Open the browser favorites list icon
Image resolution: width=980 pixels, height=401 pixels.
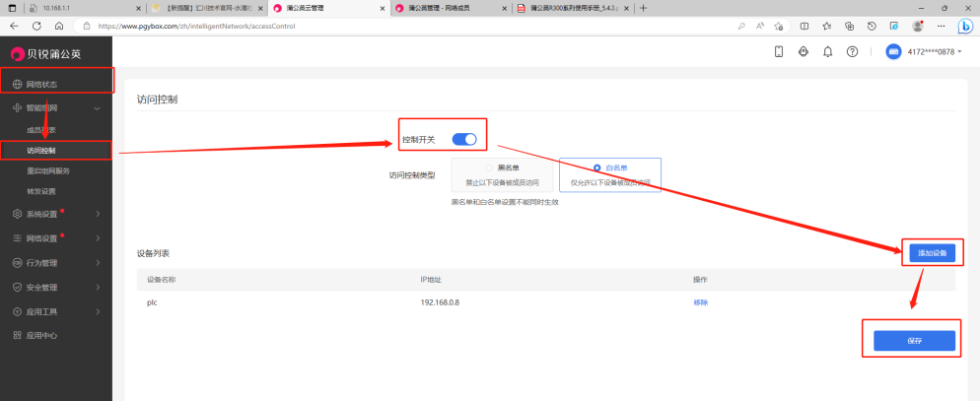coord(827,27)
